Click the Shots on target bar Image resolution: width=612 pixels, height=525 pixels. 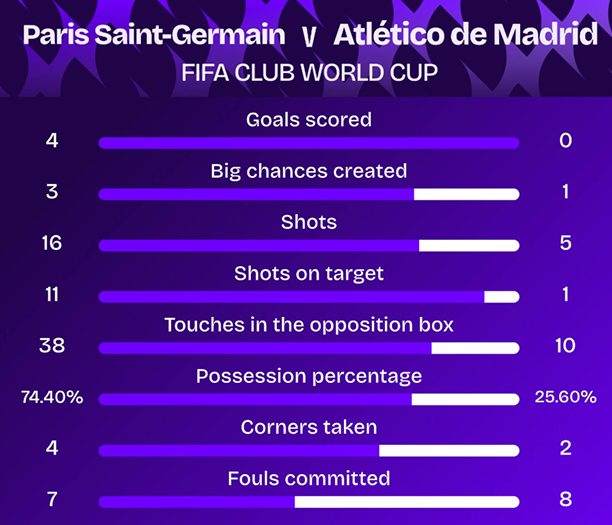[309, 297]
